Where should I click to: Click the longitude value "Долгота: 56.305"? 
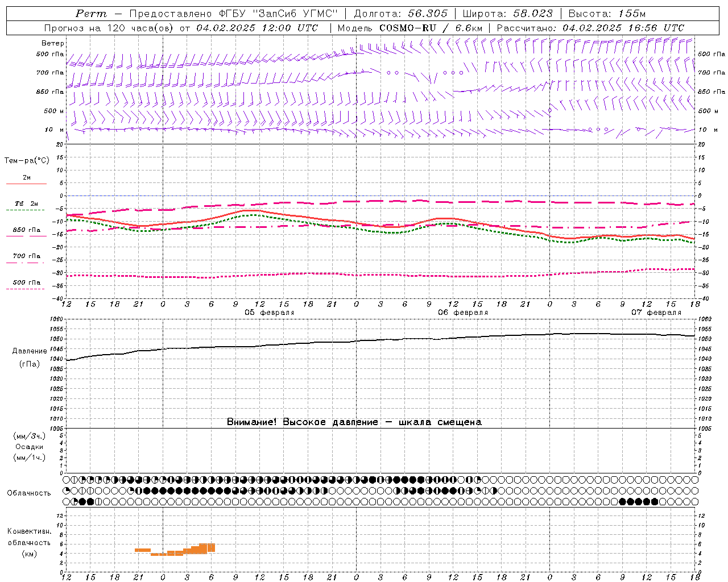point(400,14)
